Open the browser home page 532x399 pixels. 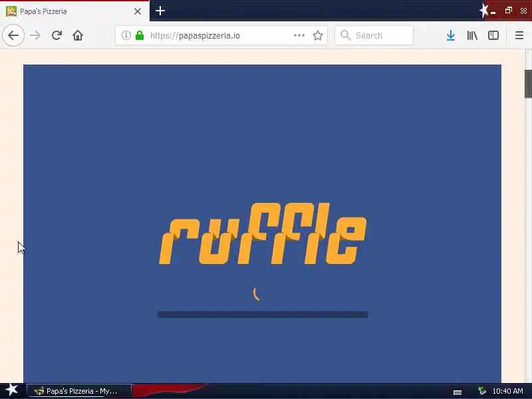[x=78, y=35]
